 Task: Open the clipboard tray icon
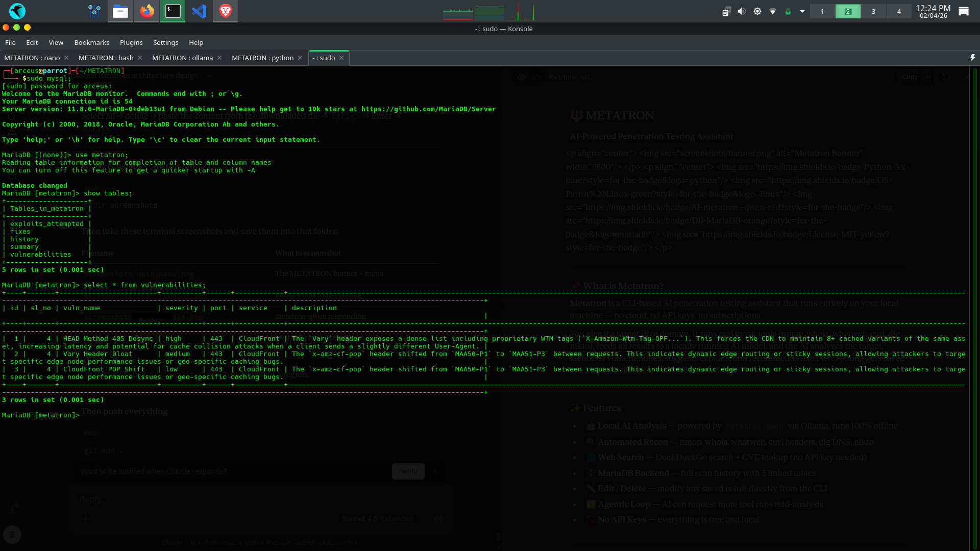[726, 11]
